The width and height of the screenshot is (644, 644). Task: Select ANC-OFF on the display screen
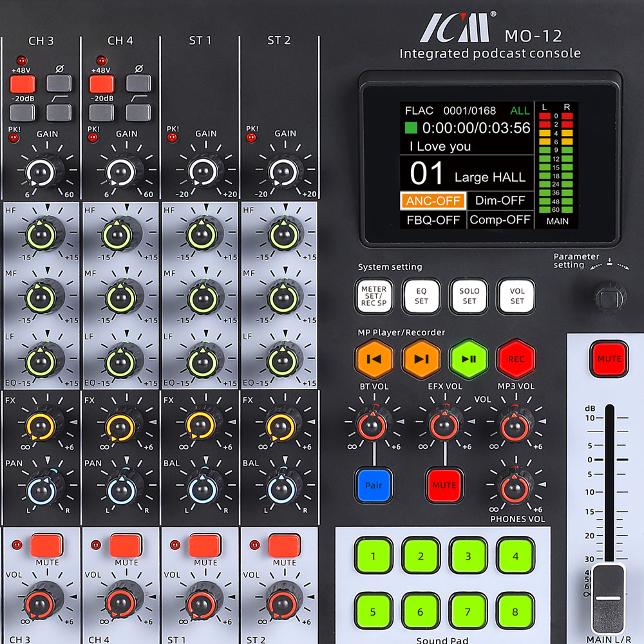tap(433, 201)
